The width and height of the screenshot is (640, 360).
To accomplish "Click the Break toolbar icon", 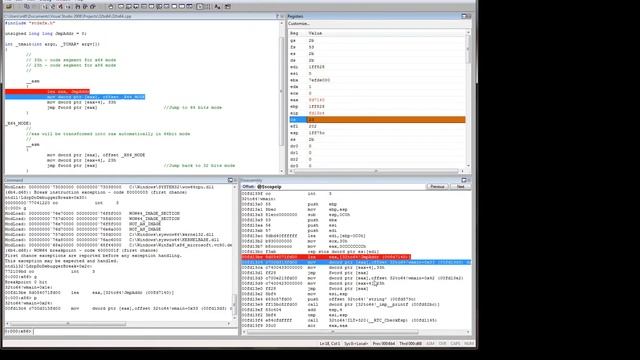I will point(68,7).
